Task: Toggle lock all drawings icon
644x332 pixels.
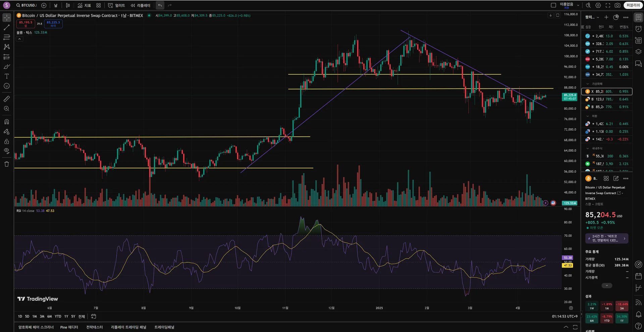Action: coord(7,141)
